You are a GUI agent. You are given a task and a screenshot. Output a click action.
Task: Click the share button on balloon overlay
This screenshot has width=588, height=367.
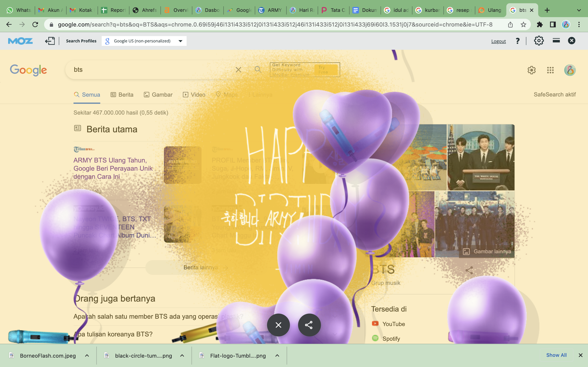(x=309, y=325)
